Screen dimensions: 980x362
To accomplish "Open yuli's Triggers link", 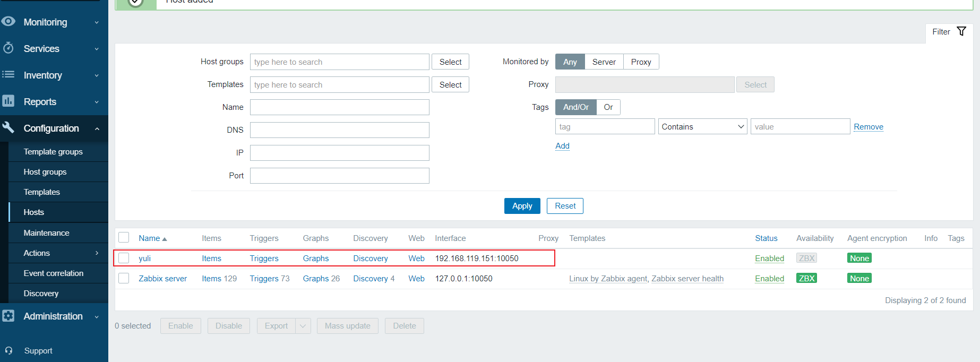I will (264, 258).
